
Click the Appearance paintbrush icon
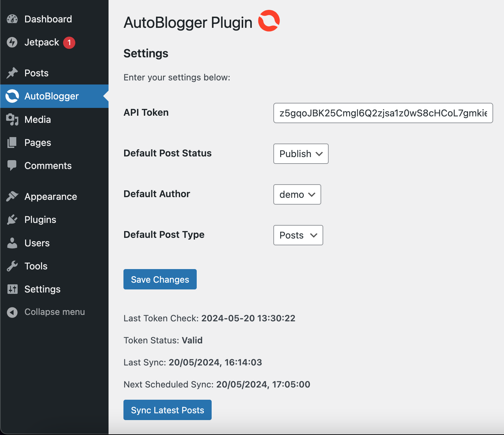(12, 196)
